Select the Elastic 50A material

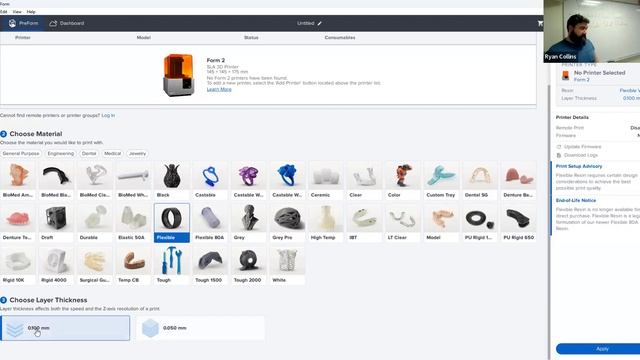[133, 222]
